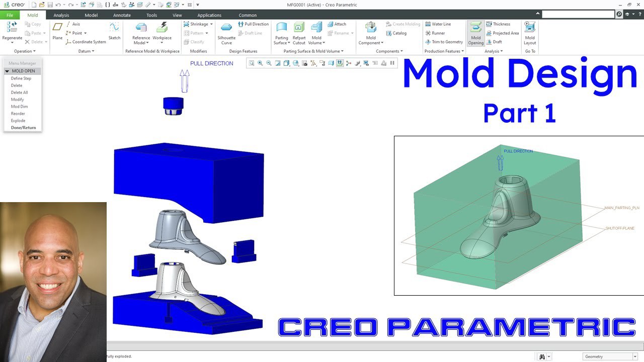
Task: Click the New file icon in quick access toolbar
Action: coord(34,5)
